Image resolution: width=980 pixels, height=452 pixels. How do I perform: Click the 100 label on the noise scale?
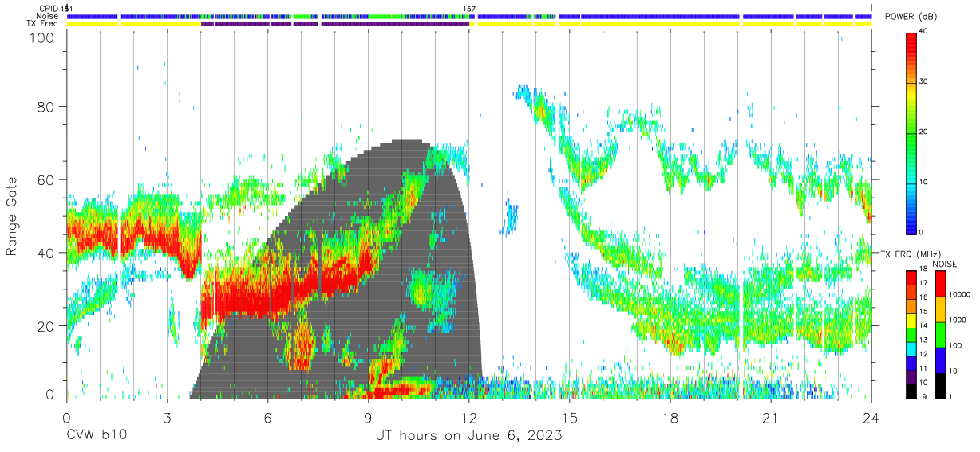(957, 345)
